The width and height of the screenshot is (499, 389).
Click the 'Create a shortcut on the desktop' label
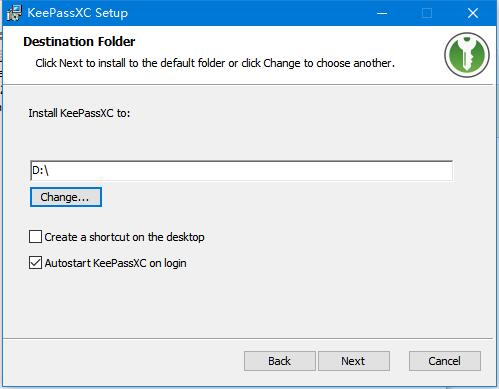pyautogui.click(x=124, y=237)
